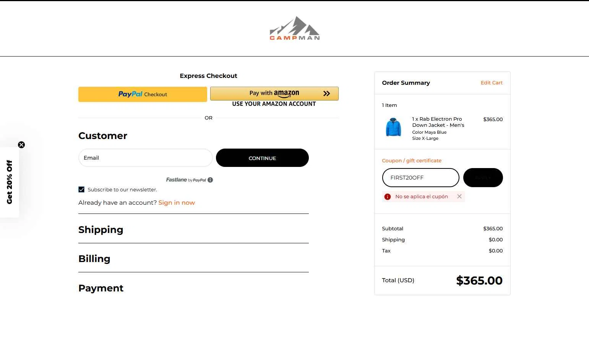Viewport: 589px width, 364px height.
Task: Open the Edit Cart link
Action: pyautogui.click(x=492, y=83)
